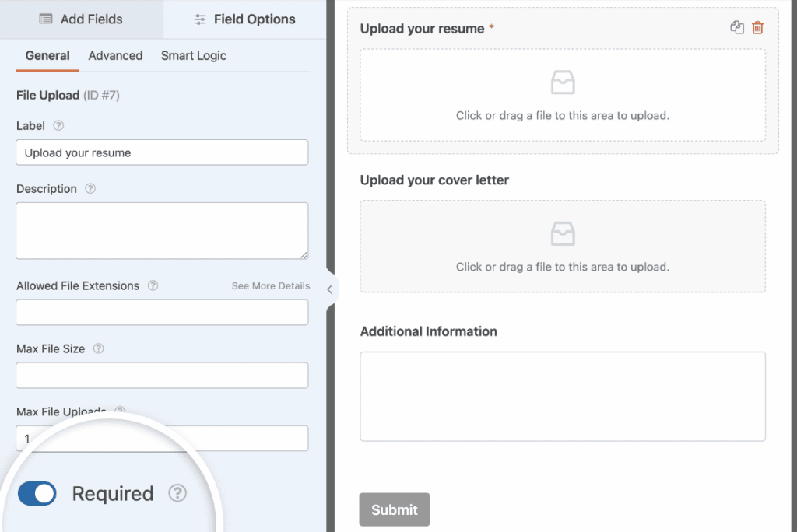Click the file upload icon in resume area

click(x=562, y=81)
